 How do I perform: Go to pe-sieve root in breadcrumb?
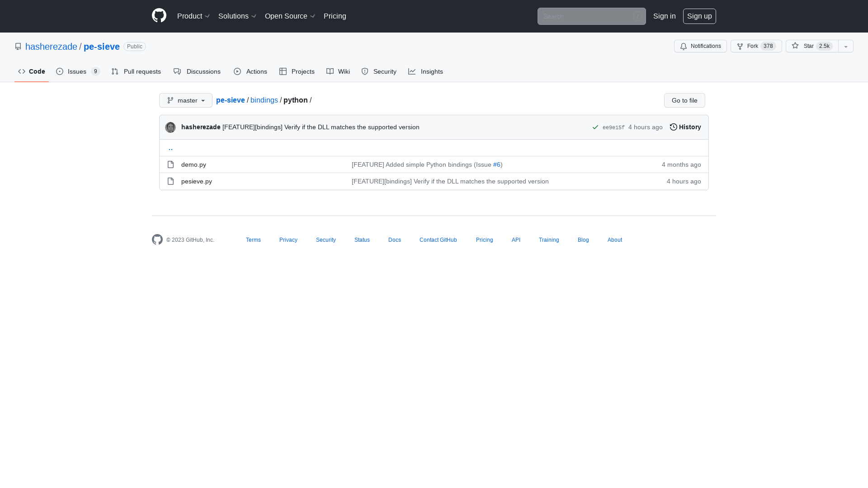tap(231, 100)
